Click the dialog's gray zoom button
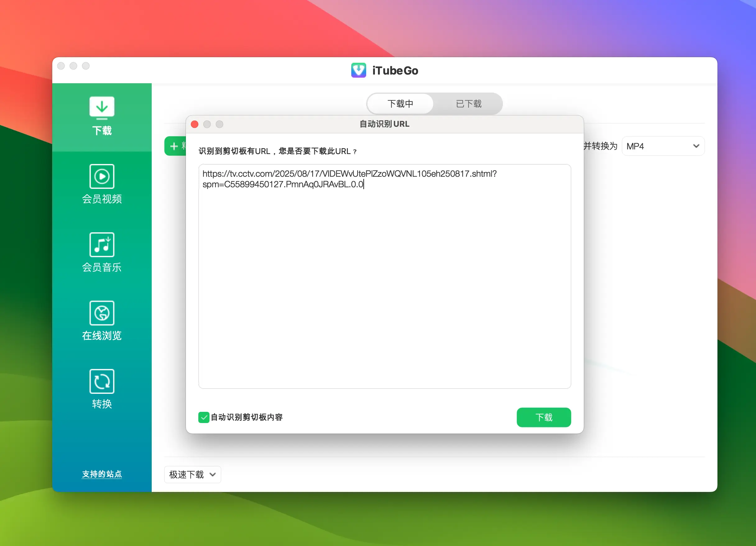The width and height of the screenshot is (756, 546). pos(219,124)
